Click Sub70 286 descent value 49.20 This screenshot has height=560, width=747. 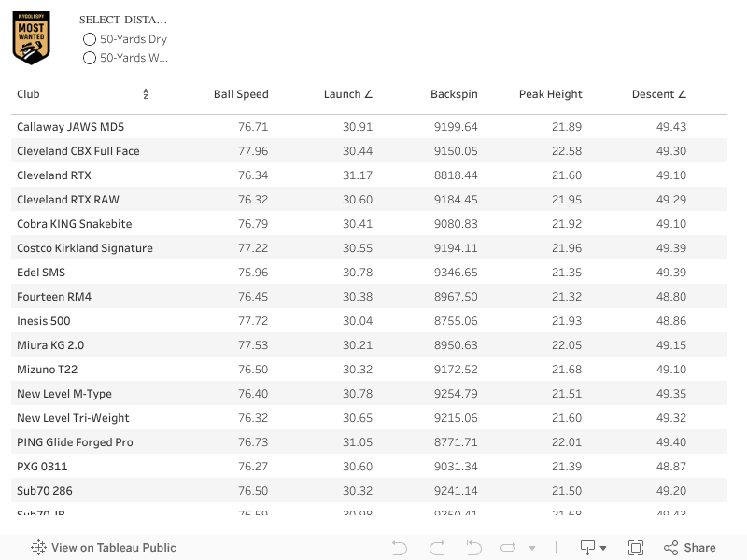click(x=671, y=491)
